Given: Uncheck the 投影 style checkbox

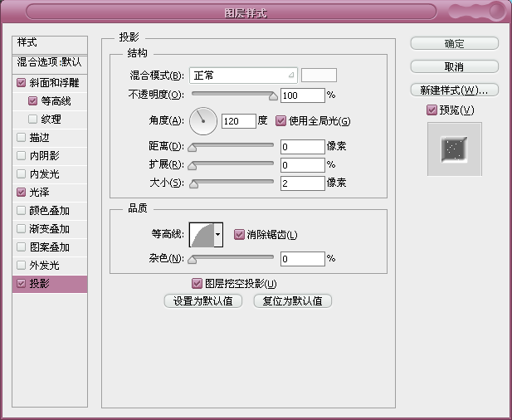Looking at the screenshot, I should point(22,284).
